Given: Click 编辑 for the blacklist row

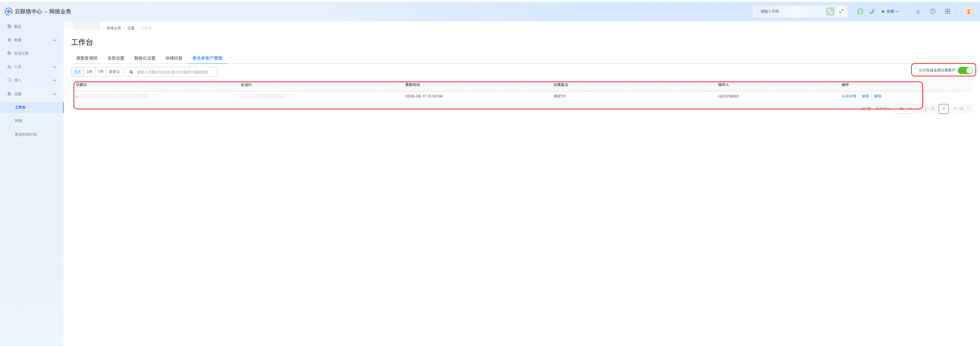Looking at the screenshot, I should [x=865, y=96].
